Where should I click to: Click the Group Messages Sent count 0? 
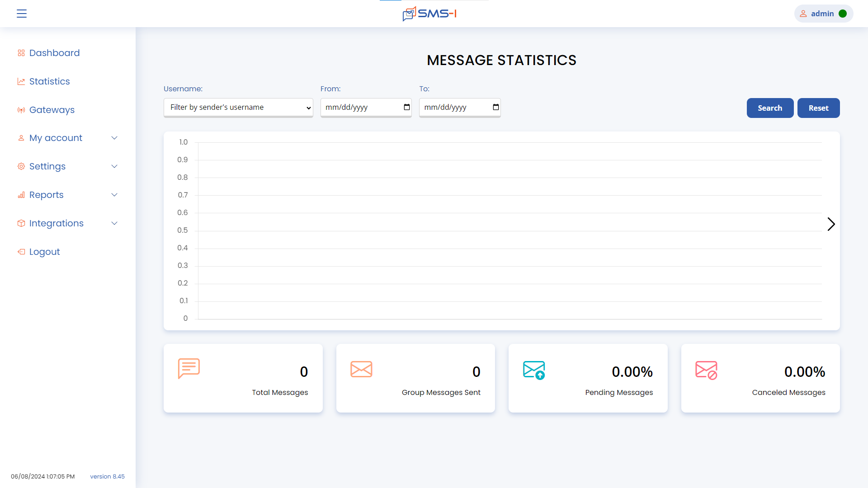point(476,372)
